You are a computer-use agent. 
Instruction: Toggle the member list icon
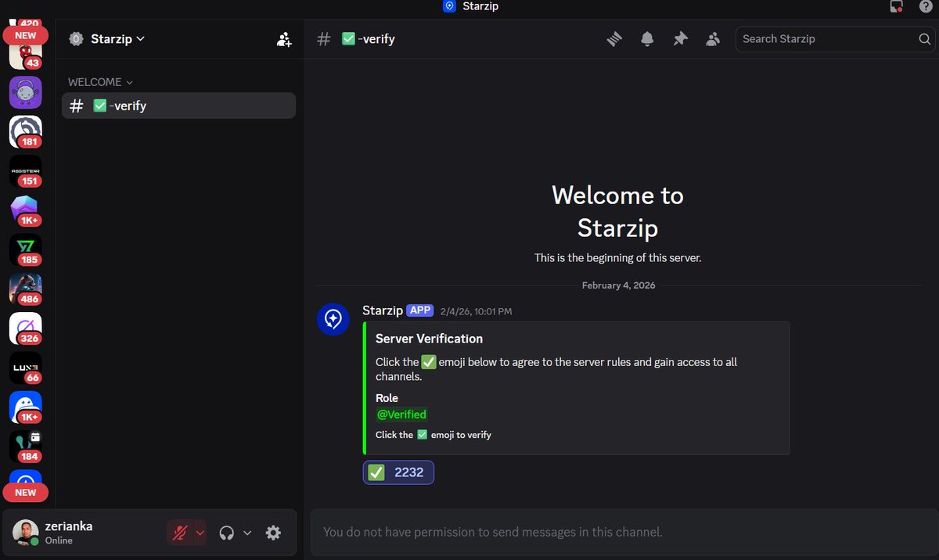pos(713,39)
